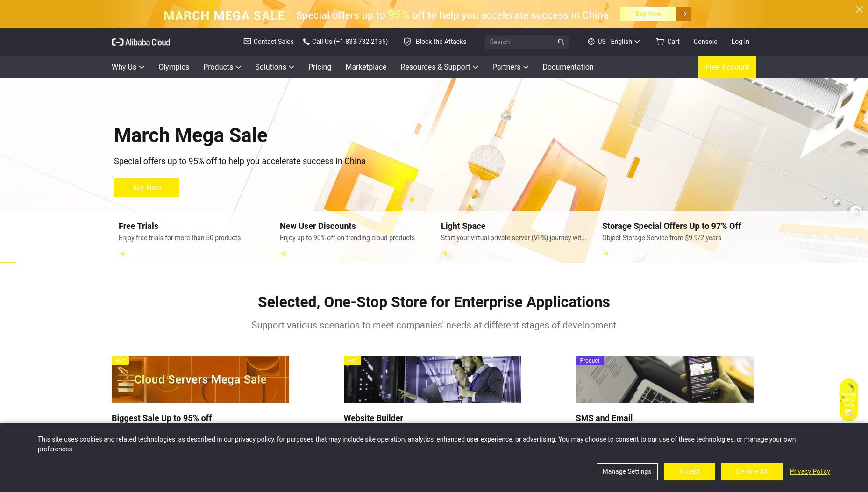Click the search magnifier icon
Viewport: 868px width, 492px height.
pos(561,42)
